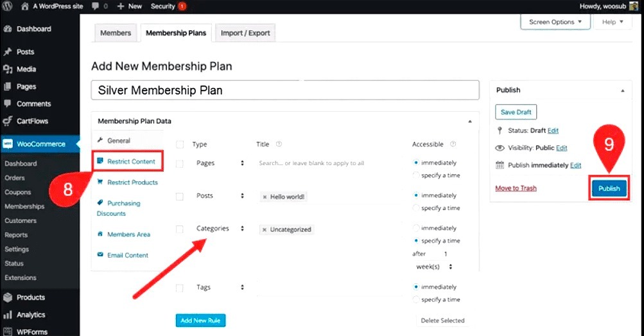Expand the Screen Options panel
This screenshot has width=644, height=336.
(555, 22)
